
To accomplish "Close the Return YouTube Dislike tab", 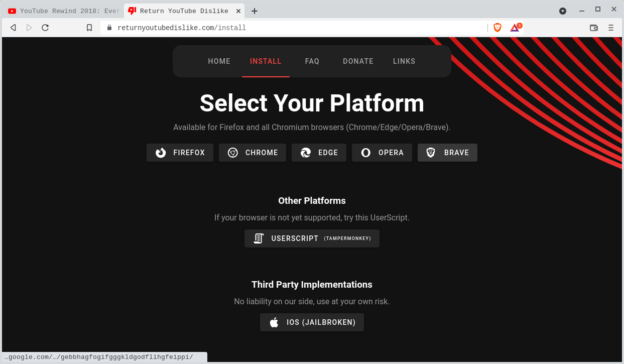I will [238, 11].
